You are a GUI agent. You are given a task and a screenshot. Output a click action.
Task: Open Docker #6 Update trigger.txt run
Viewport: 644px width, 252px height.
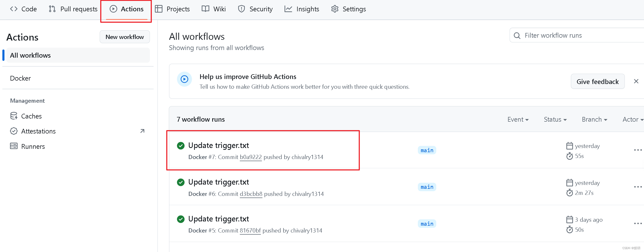[219, 182]
